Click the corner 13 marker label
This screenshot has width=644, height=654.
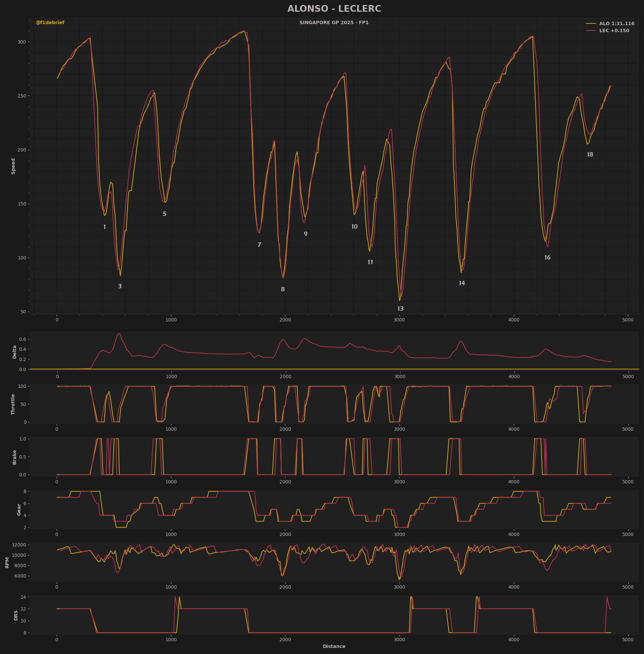click(x=400, y=309)
